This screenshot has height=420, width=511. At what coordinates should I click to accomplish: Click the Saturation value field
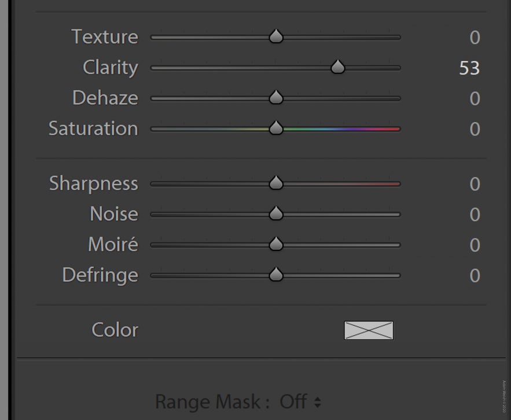[x=475, y=128]
